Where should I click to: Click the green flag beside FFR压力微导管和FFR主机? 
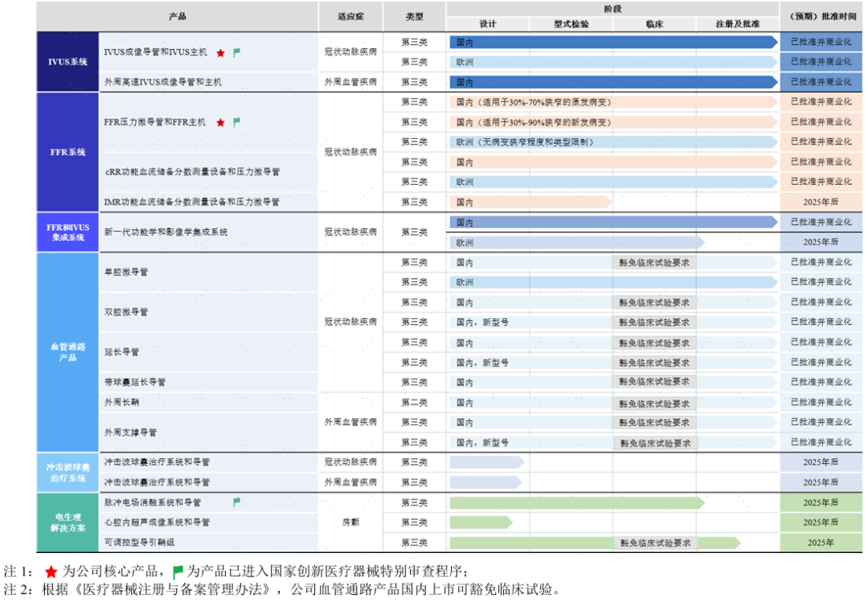[x=236, y=123]
